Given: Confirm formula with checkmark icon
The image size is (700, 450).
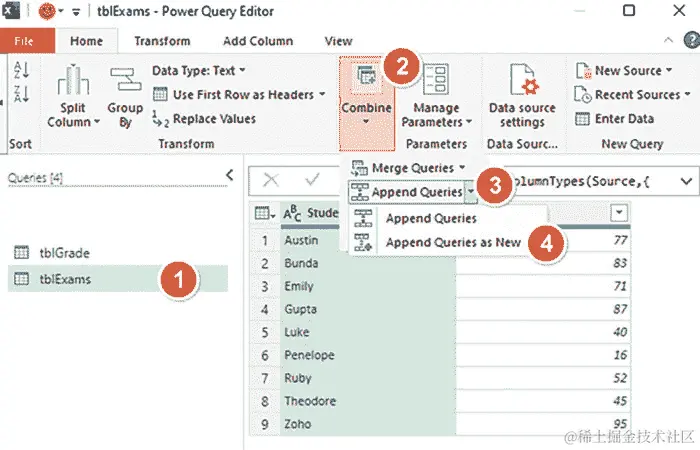Looking at the screenshot, I should pyautogui.click(x=312, y=179).
